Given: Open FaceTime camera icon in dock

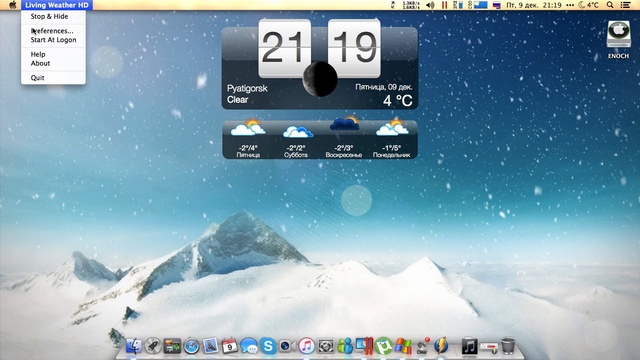Looking at the screenshot, I should pos(287,346).
